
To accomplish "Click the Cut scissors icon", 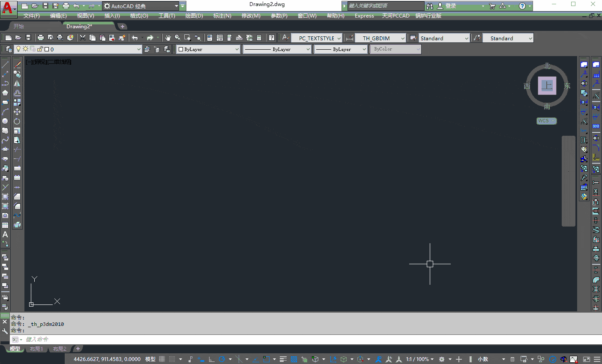I will (x=83, y=38).
